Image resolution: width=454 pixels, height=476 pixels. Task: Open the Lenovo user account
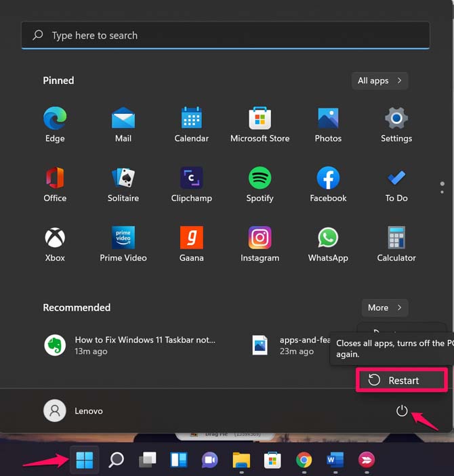pos(73,411)
